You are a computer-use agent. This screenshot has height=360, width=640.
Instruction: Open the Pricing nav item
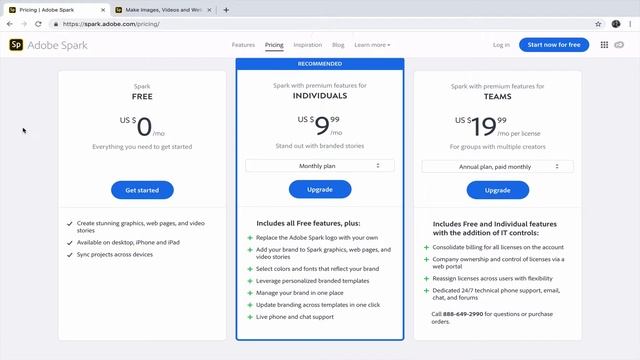click(274, 45)
